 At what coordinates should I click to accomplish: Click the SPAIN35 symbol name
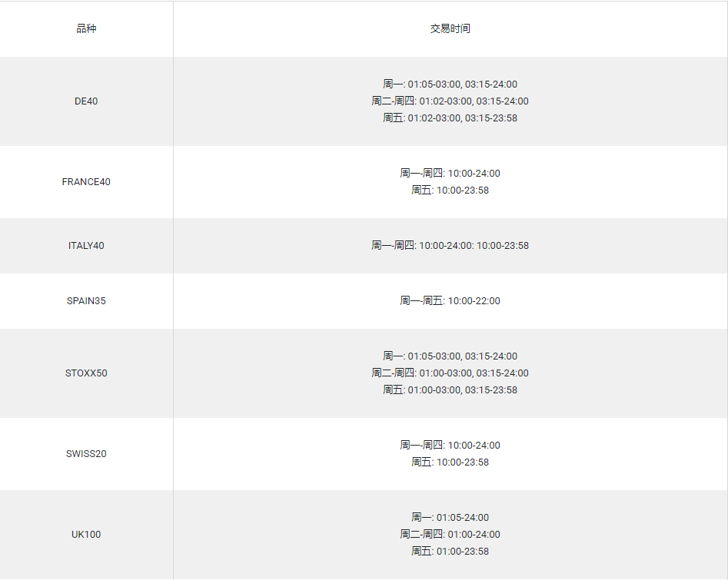(86, 301)
